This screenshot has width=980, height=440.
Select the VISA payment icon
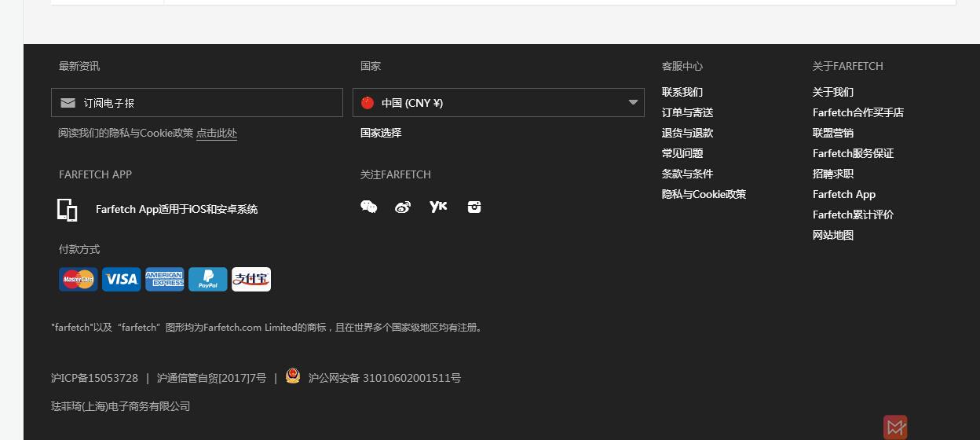point(122,279)
